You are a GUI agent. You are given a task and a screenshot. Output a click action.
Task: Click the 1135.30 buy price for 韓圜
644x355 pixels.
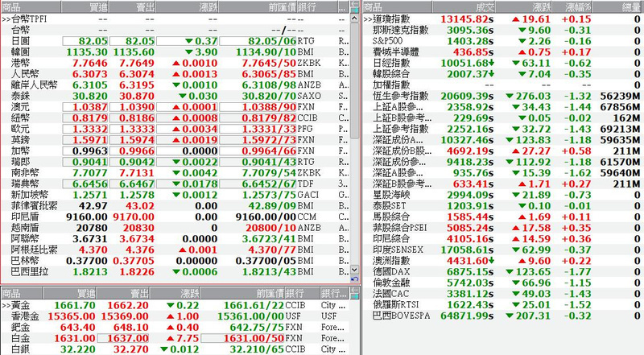87,52
